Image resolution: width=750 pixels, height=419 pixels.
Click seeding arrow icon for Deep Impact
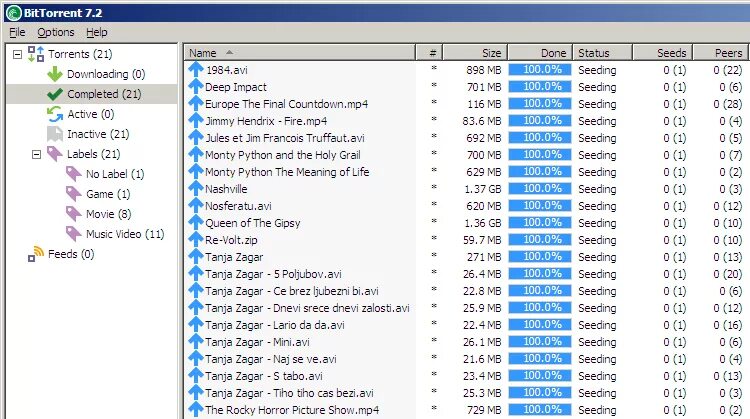196,87
